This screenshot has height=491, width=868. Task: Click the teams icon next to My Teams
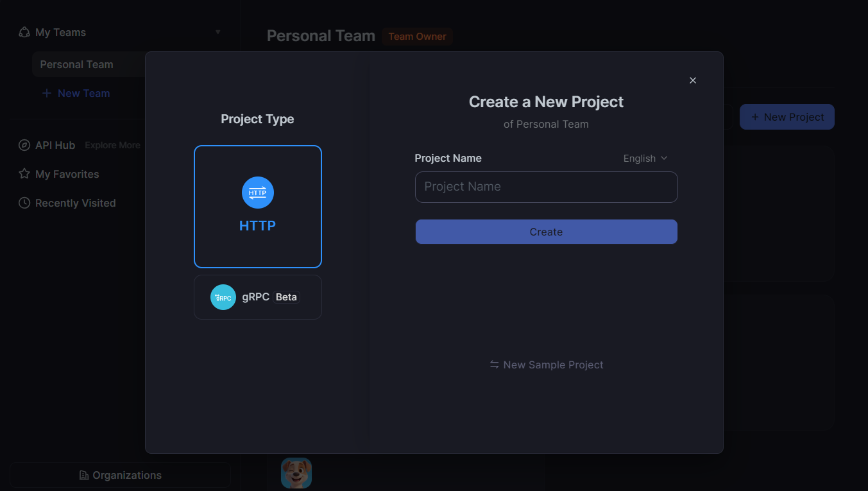(x=24, y=31)
